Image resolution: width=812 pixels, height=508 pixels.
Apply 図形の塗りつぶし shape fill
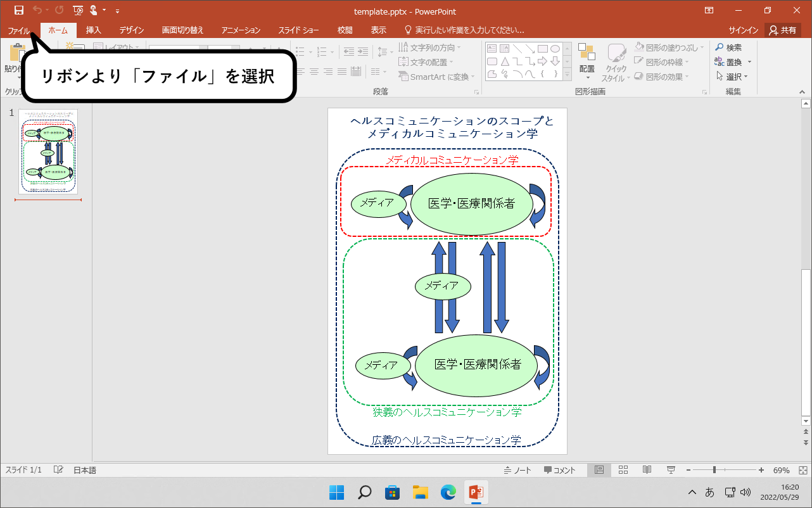[659, 47]
